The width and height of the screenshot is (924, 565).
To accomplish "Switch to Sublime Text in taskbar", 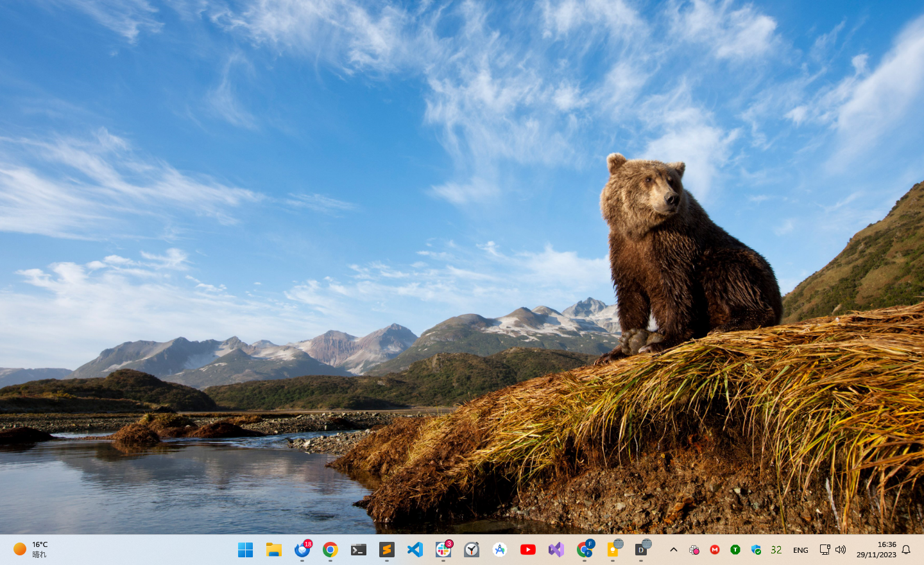I will 387,550.
